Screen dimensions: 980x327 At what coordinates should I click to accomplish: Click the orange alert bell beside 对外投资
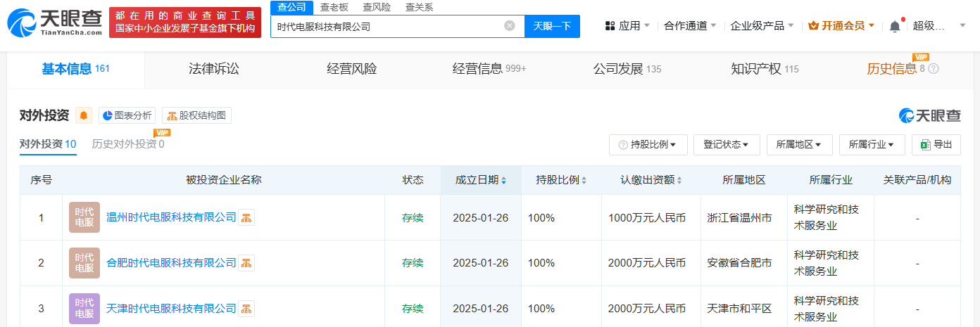pos(84,115)
